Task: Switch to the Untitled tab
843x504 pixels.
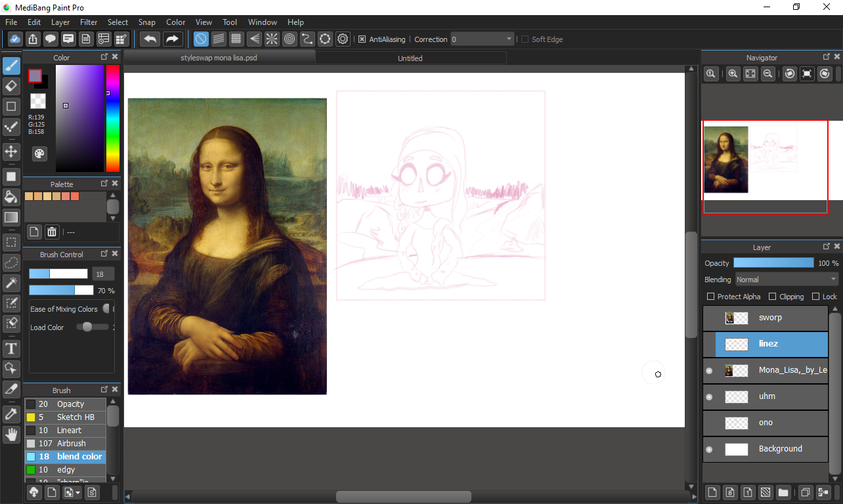Action: (x=410, y=58)
